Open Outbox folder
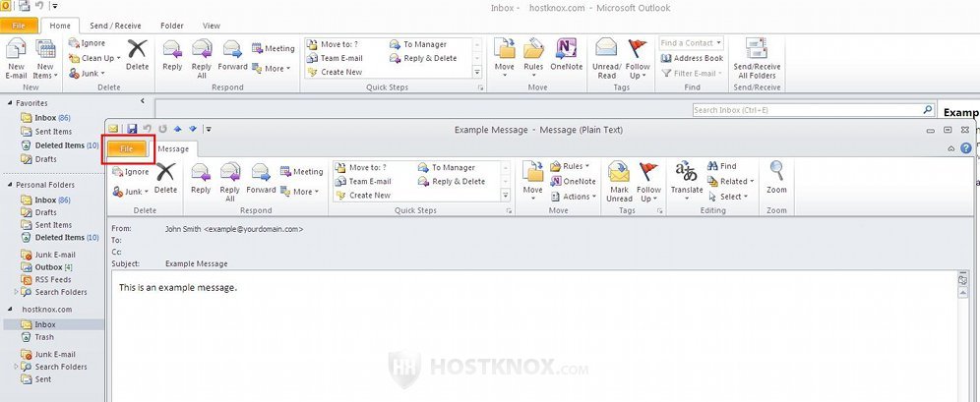This screenshot has width=980, height=402. pos(47,267)
